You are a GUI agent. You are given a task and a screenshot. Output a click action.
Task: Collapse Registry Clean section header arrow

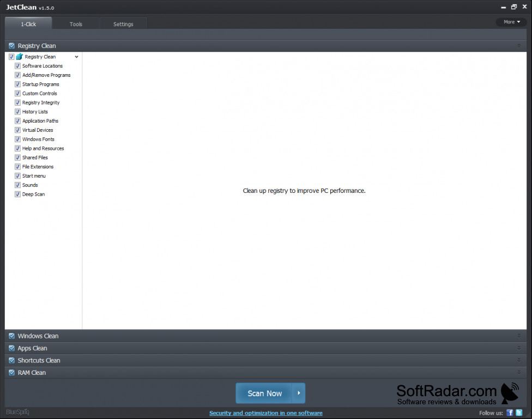pos(519,46)
